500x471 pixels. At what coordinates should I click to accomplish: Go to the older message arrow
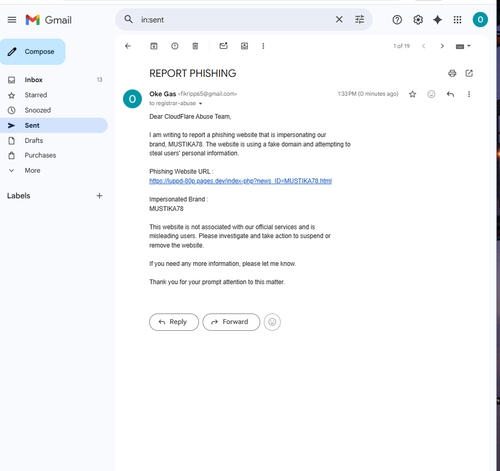tap(442, 46)
